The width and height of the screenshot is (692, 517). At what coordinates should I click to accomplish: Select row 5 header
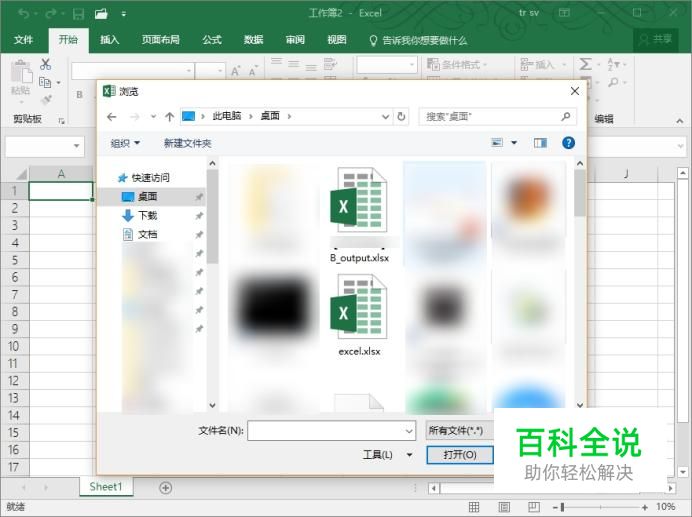(15, 260)
